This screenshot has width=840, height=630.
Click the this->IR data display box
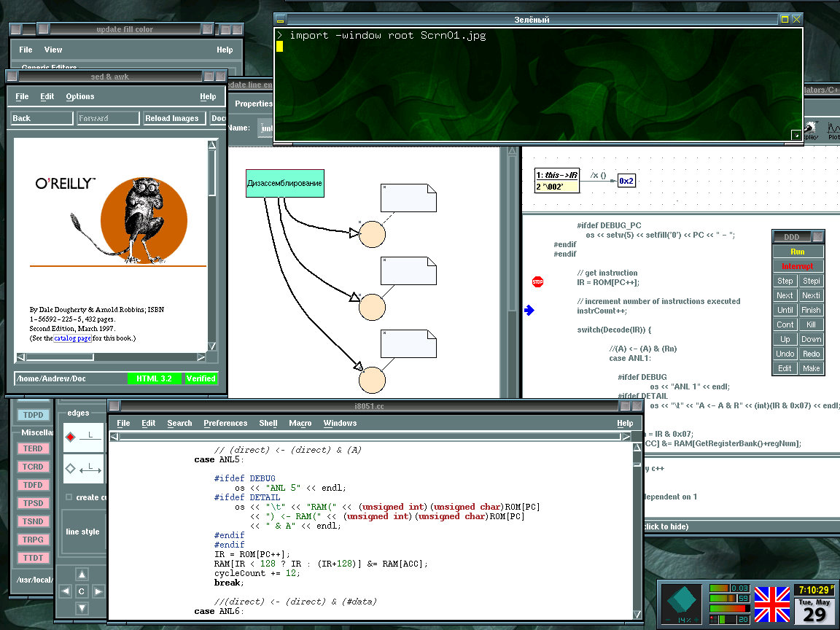(557, 181)
